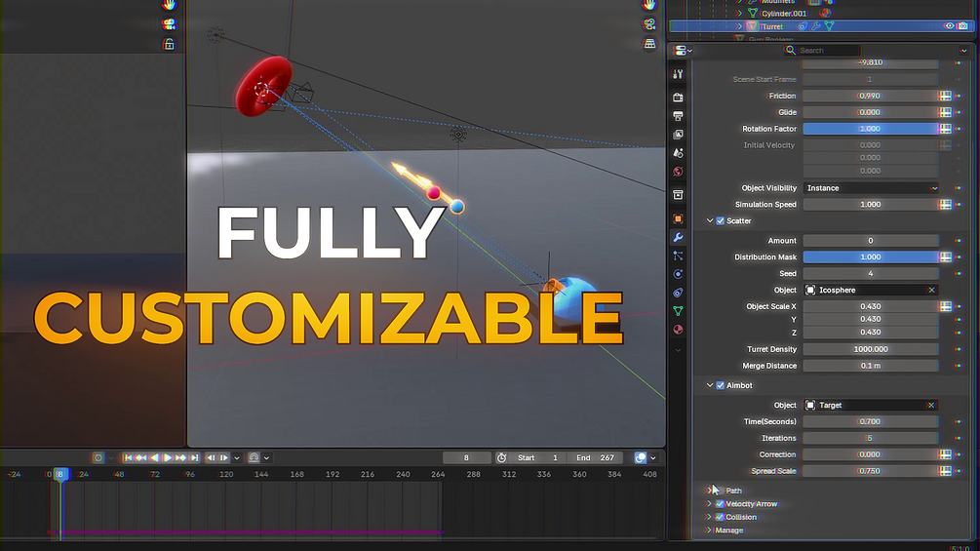The width and height of the screenshot is (980, 551).
Task: Click the End frame field 267
Action: (x=596, y=458)
